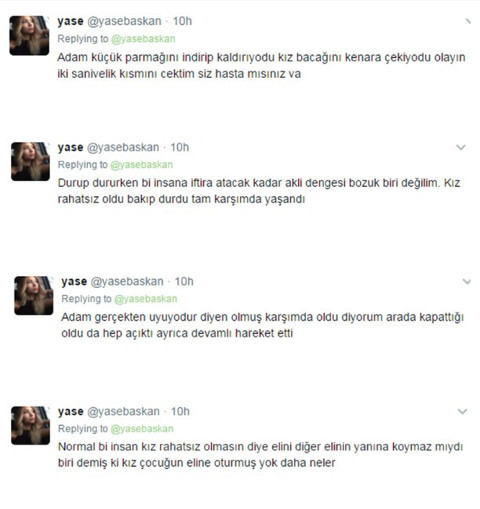Screen dimensions: 480x509
Task: Open the 10h timestamp on 'Adam gerçekten' tweet
Action: pyautogui.click(x=184, y=282)
